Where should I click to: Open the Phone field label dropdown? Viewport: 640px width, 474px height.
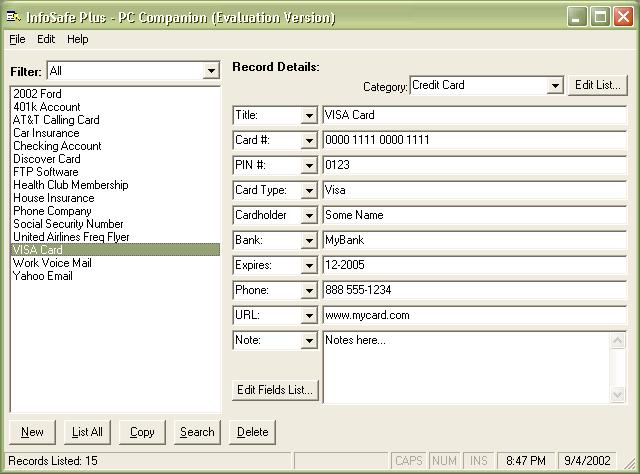309,291
